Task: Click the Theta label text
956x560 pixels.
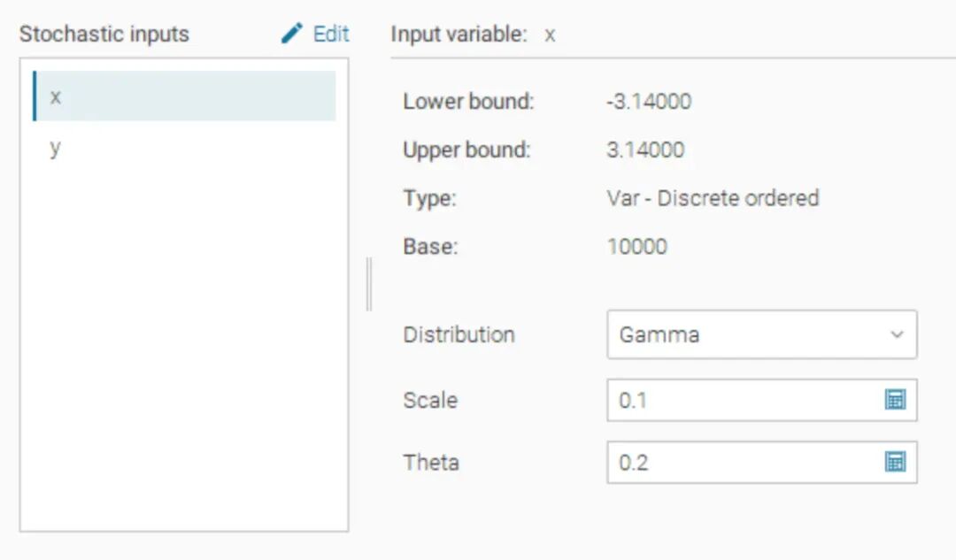Action: click(431, 462)
